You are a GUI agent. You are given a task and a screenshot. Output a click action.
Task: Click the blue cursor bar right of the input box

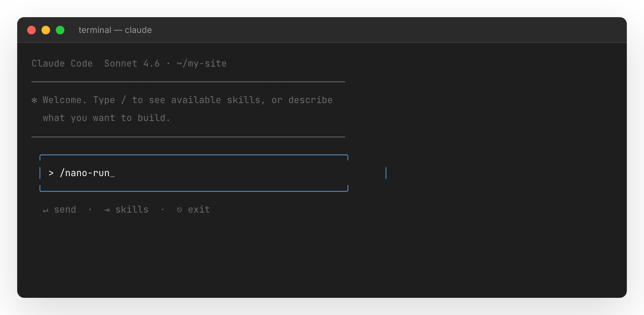386,173
